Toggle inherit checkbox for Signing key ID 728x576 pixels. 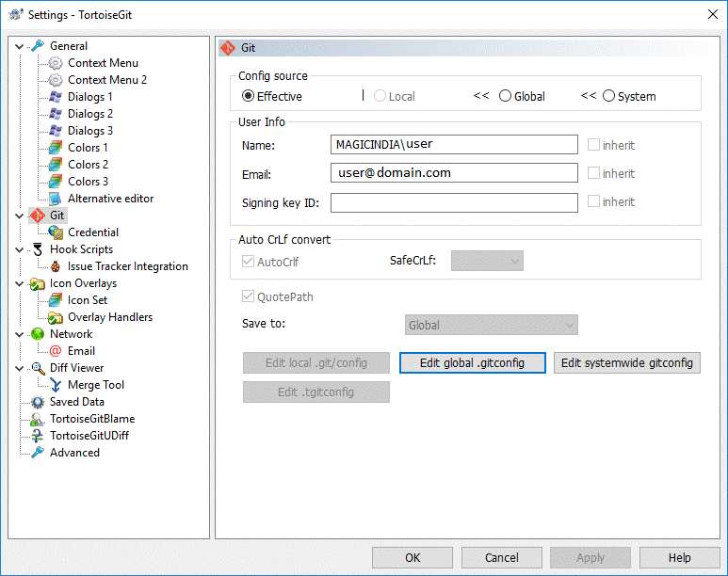tap(593, 201)
